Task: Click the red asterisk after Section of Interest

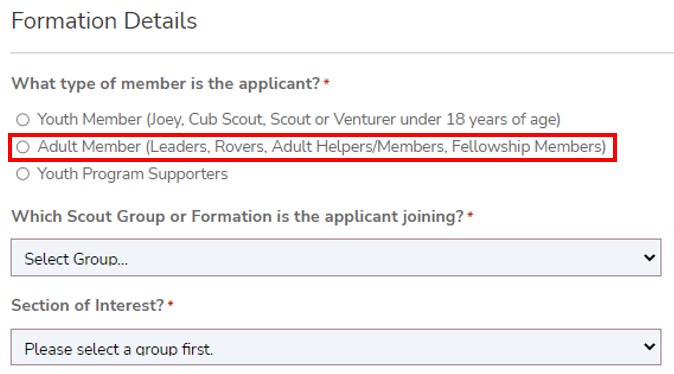Action: click(x=170, y=304)
